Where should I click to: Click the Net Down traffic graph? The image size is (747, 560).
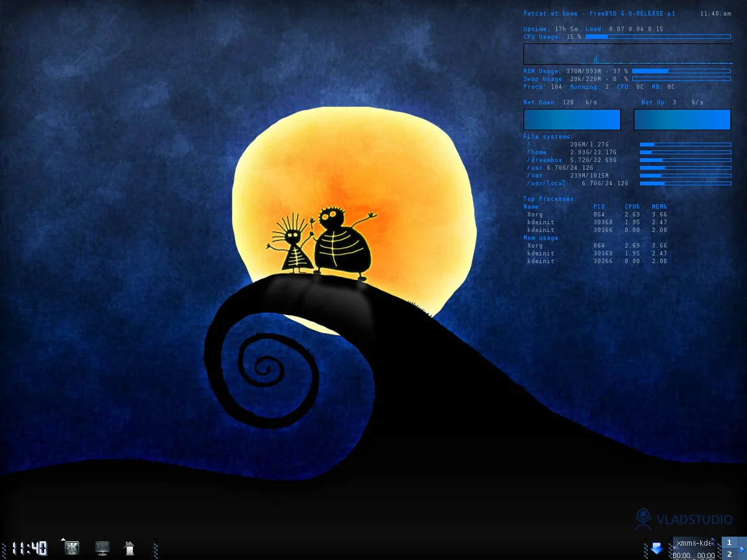pos(572,119)
